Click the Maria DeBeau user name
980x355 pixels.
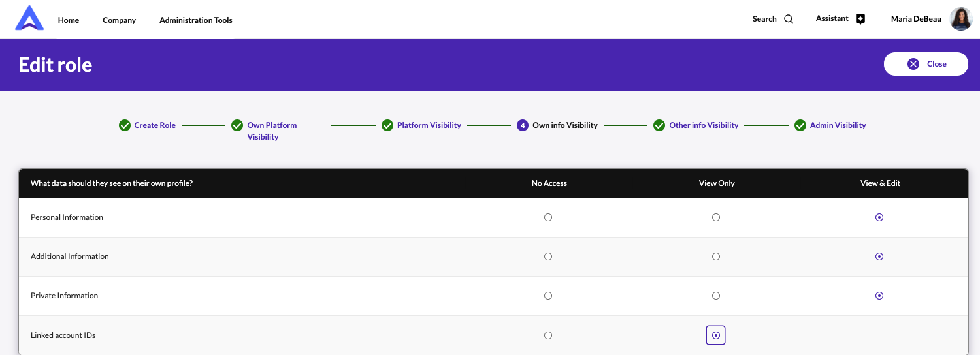coord(916,19)
